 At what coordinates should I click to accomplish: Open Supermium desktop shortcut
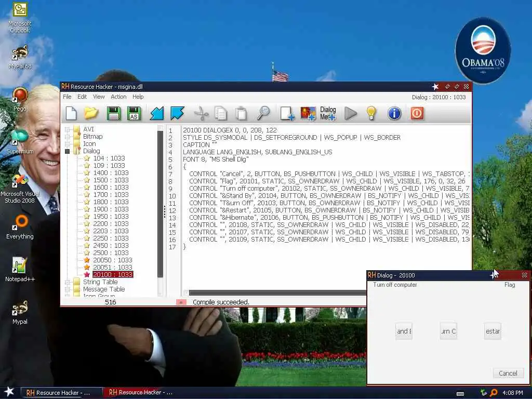point(20,142)
